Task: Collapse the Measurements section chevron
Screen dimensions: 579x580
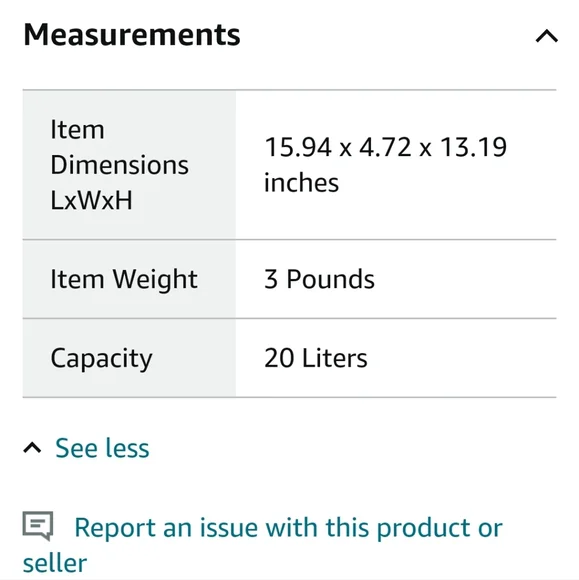Action: click(546, 36)
